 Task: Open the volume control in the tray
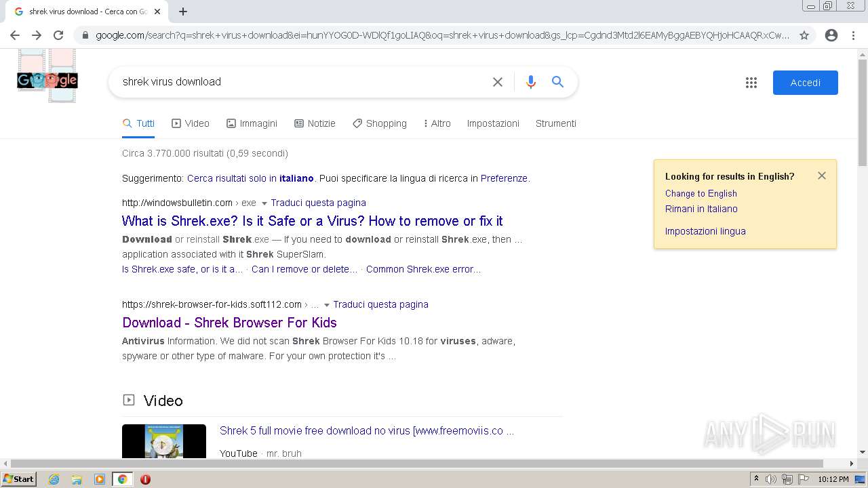click(771, 479)
